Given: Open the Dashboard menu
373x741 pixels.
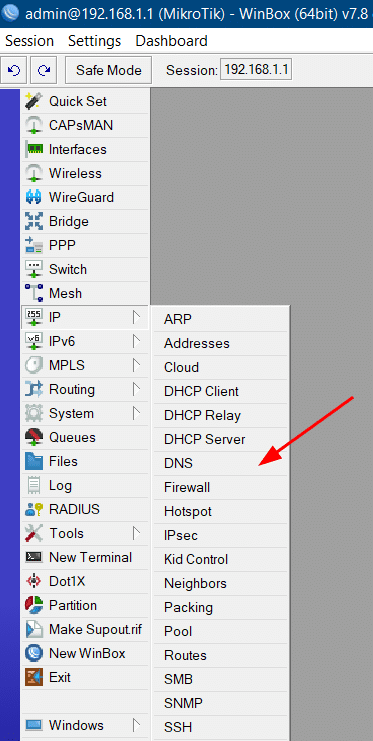Looking at the screenshot, I should [171, 41].
